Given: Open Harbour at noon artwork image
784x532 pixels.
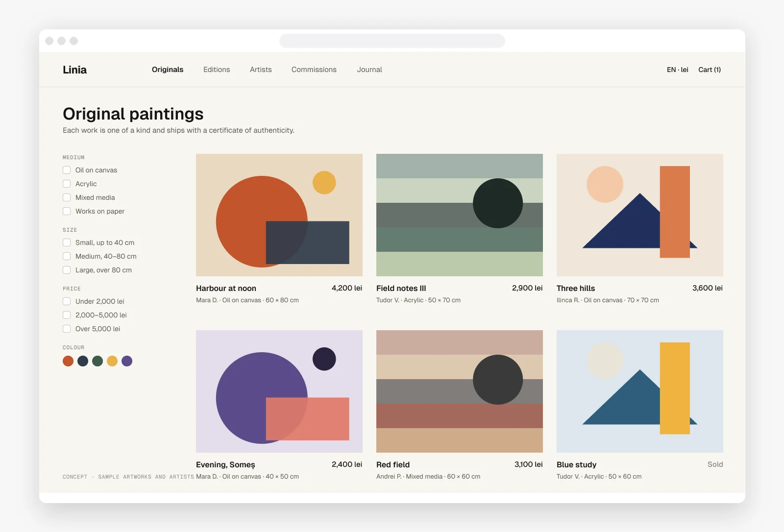Looking at the screenshot, I should pyautogui.click(x=279, y=215).
